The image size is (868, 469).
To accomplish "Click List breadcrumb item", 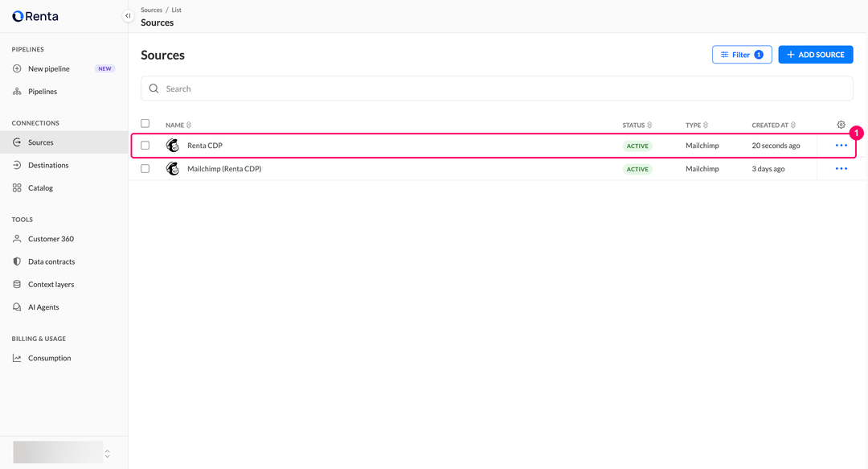I will (177, 10).
